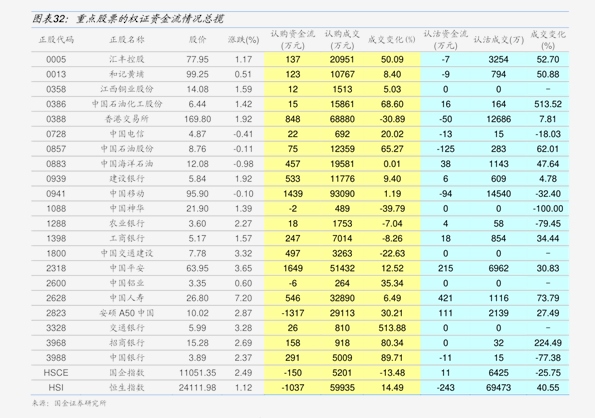Select stock name 工商银行
595x418 pixels.
tap(127, 239)
